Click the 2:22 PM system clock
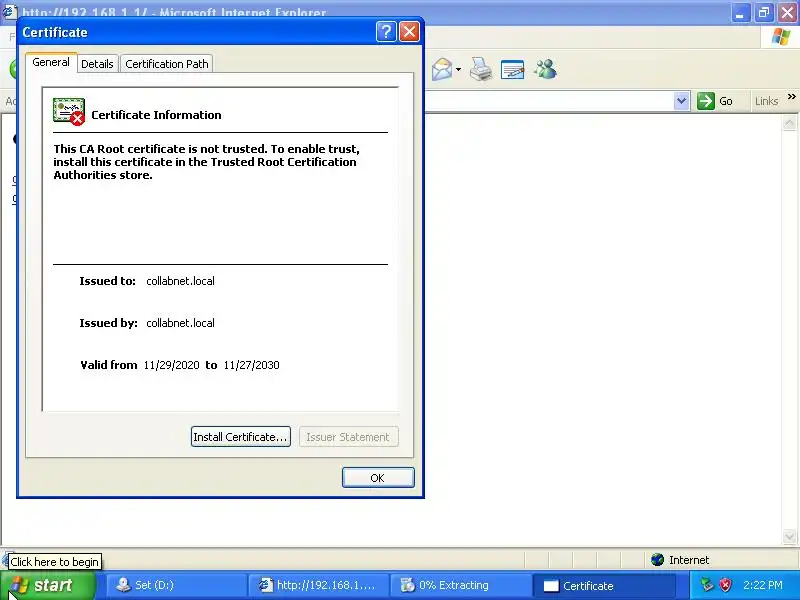800x600 pixels. 763,585
